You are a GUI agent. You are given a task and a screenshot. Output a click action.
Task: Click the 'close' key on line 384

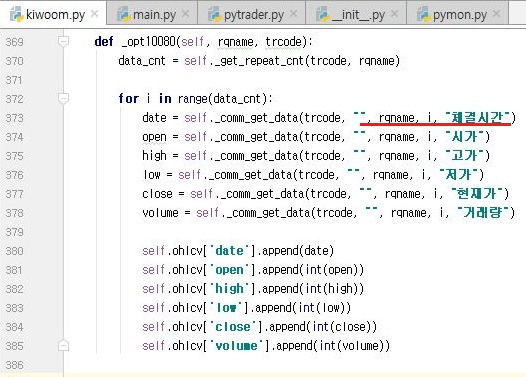pos(233,327)
